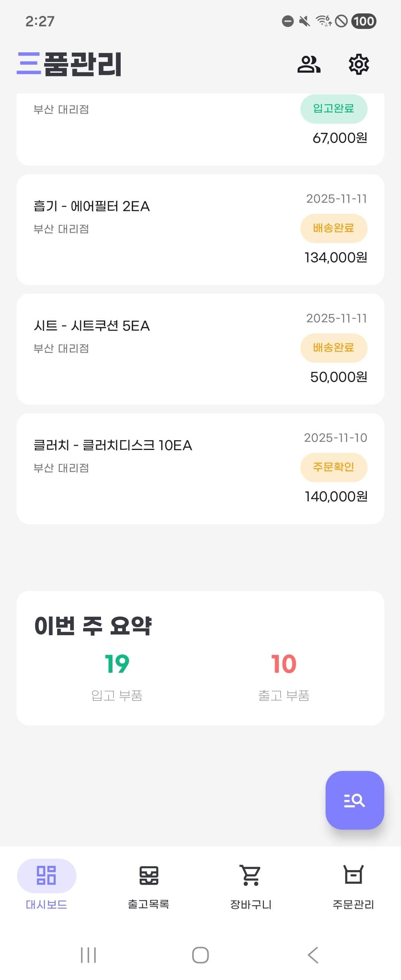Screen dimensions: 401x980
Task: Tap the purple search list floating button
Action: [355, 800]
